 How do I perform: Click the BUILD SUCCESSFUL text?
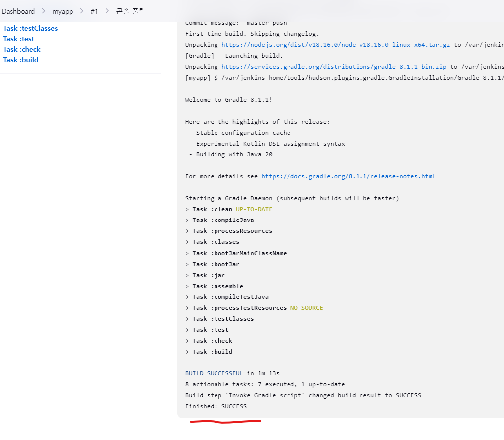214,373
